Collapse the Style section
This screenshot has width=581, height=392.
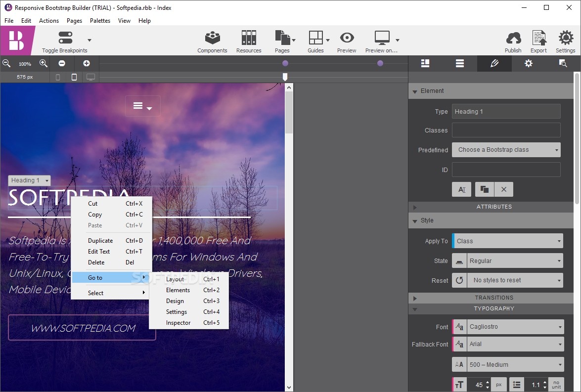click(415, 221)
